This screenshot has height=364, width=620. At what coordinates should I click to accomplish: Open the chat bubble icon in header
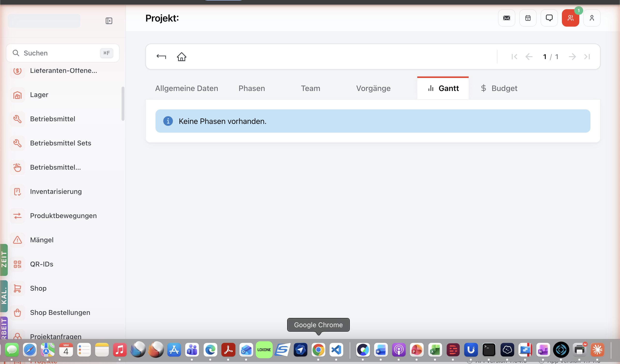point(549,18)
